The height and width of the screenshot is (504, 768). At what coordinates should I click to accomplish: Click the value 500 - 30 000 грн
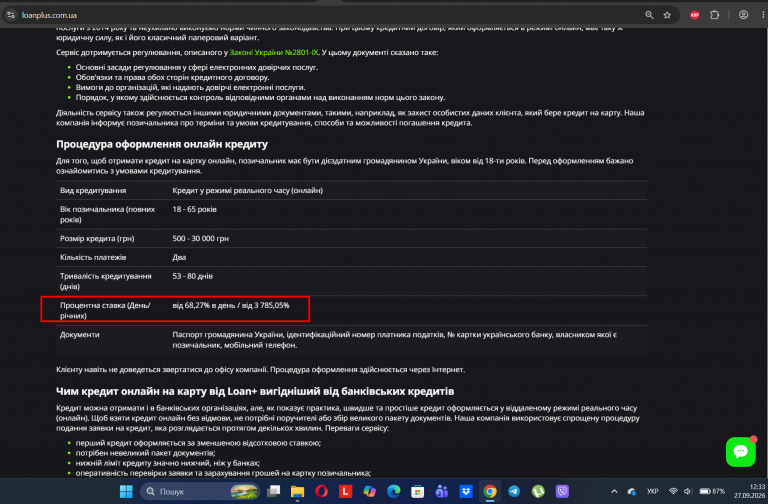tap(200, 239)
